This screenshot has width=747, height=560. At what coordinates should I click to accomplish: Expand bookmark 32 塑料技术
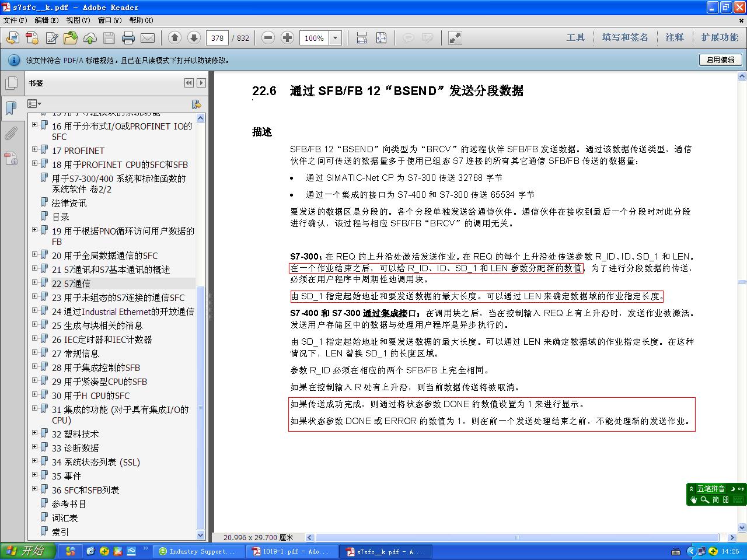(x=34, y=433)
